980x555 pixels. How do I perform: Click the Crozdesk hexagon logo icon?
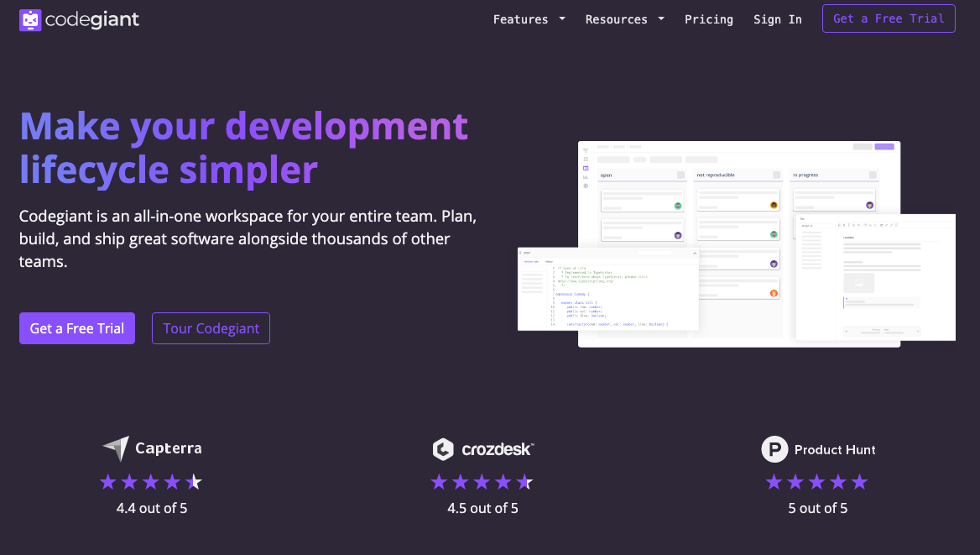point(443,449)
